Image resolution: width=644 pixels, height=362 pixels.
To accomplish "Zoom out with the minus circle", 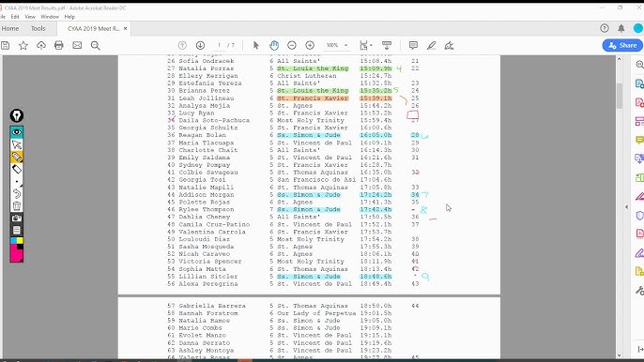I will click(x=292, y=46).
